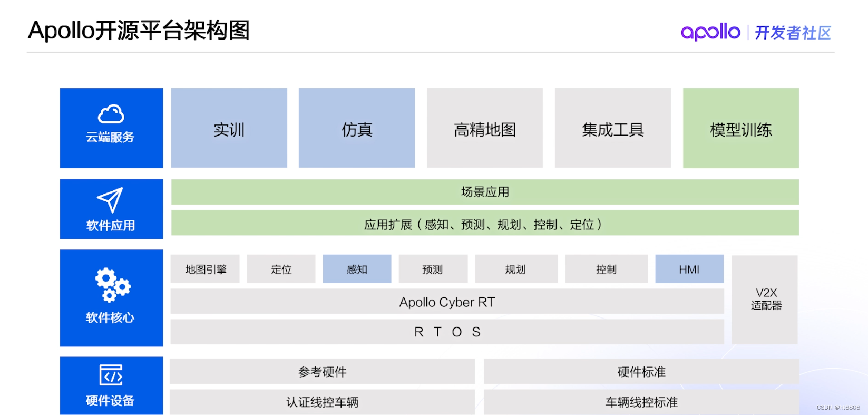
Task: Click the 应用扩展 green bar
Action: point(485,223)
